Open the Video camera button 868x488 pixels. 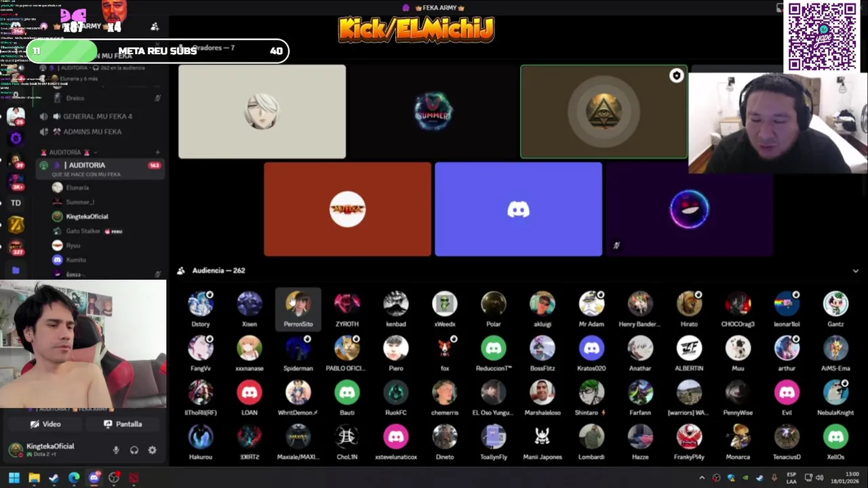45,424
